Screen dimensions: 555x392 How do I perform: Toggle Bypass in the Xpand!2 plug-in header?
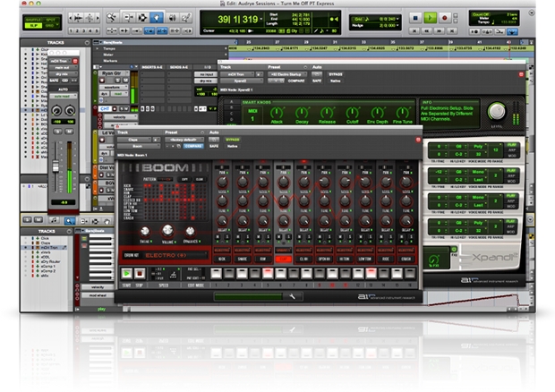[x=335, y=74]
